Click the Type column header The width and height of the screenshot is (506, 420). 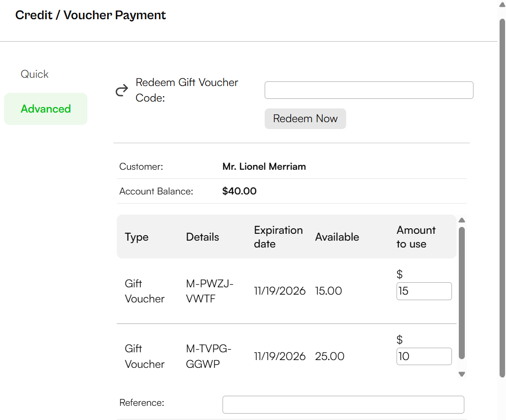136,237
